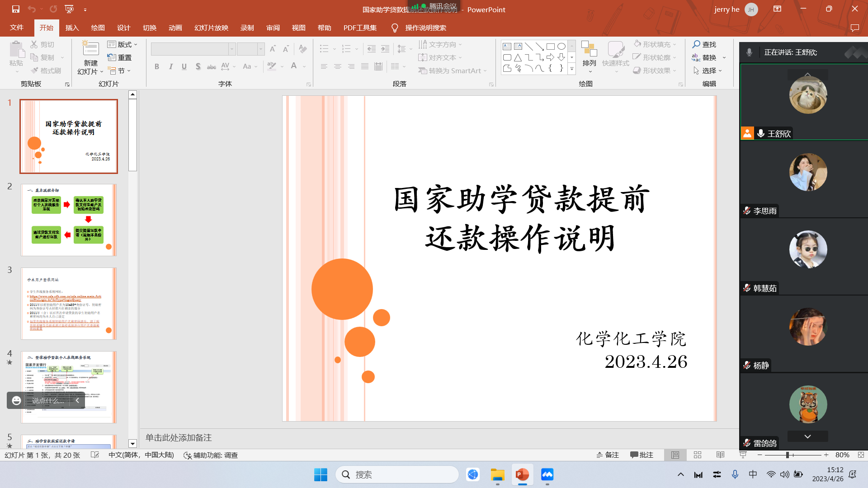Toggle Normal view button in status bar
Viewport: 868px width, 488px height.
(x=675, y=455)
